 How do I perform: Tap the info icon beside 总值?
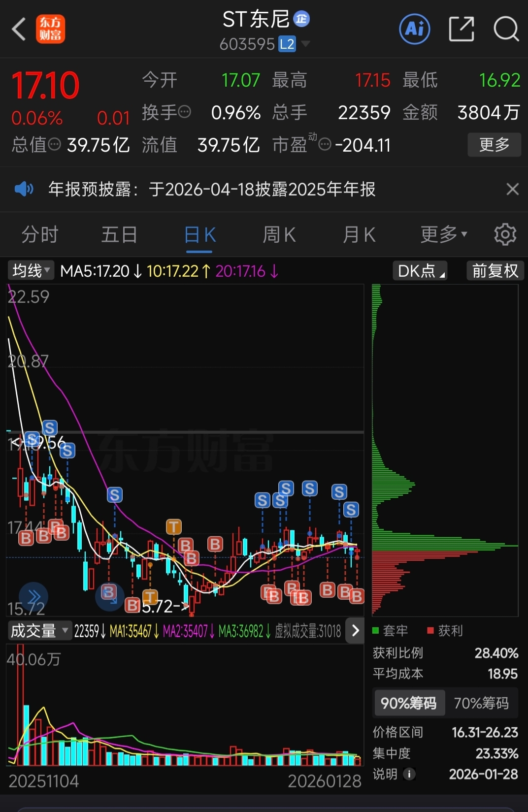[54, 145]
